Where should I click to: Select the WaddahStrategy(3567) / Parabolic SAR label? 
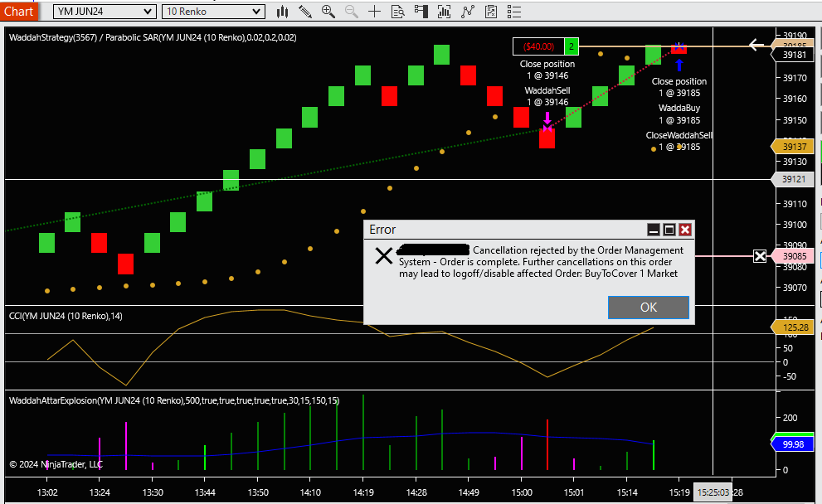153,37
